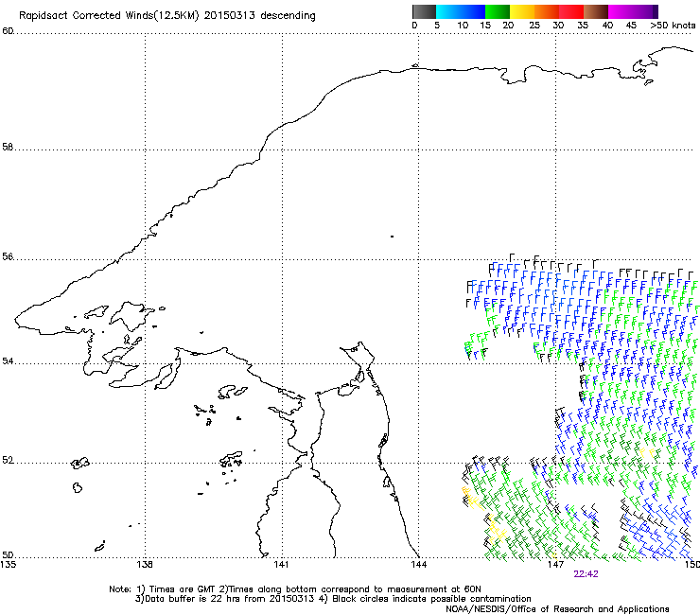Screen dimensions: 700x615
Task: Click the 144 longitude label
Action: (x=418, y=565)
